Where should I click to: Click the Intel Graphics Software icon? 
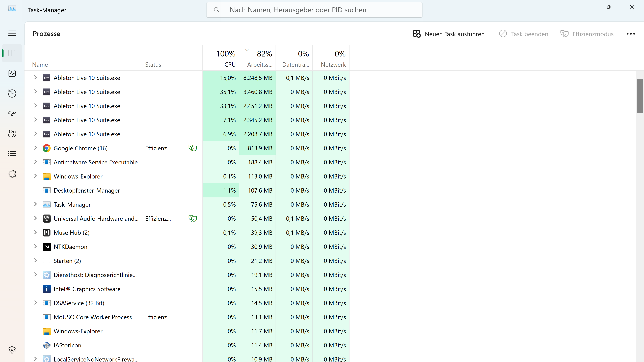click(x=46, y=289)
